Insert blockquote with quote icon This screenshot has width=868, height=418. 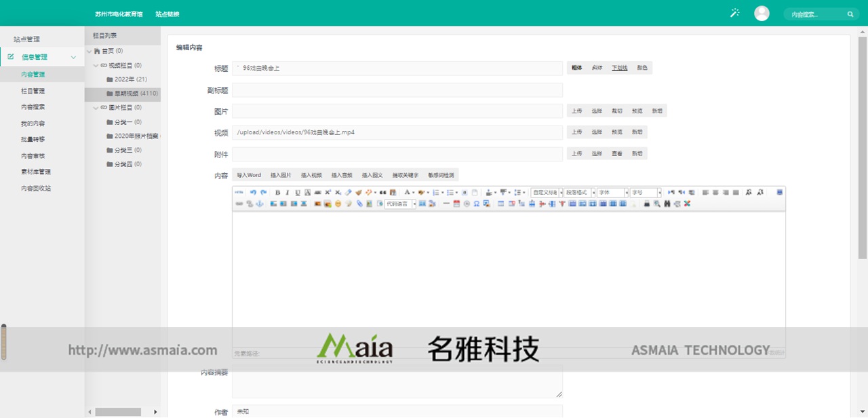click(x=383, y=193)
